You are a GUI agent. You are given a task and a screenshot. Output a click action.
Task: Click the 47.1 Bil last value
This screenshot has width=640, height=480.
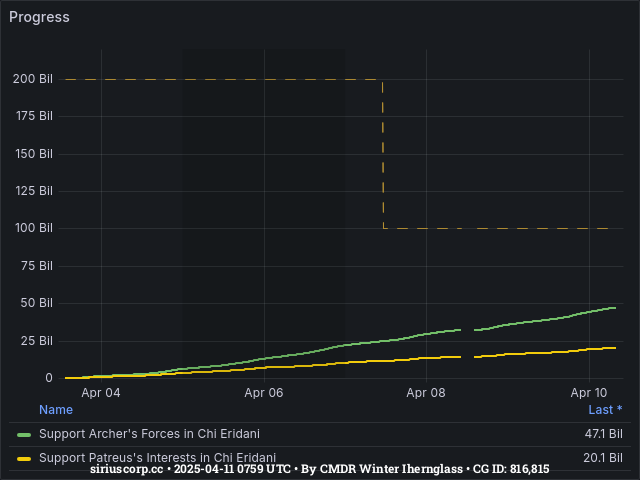(604, 433)
